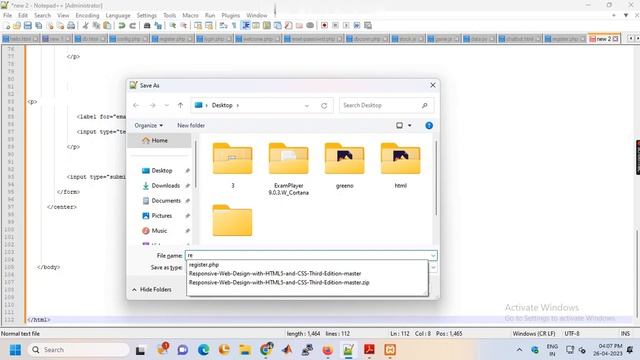This screenshot has width=640, height=360.
Task: Click the Cut scissors toolbar icon
Action: (x=85, y=25)
